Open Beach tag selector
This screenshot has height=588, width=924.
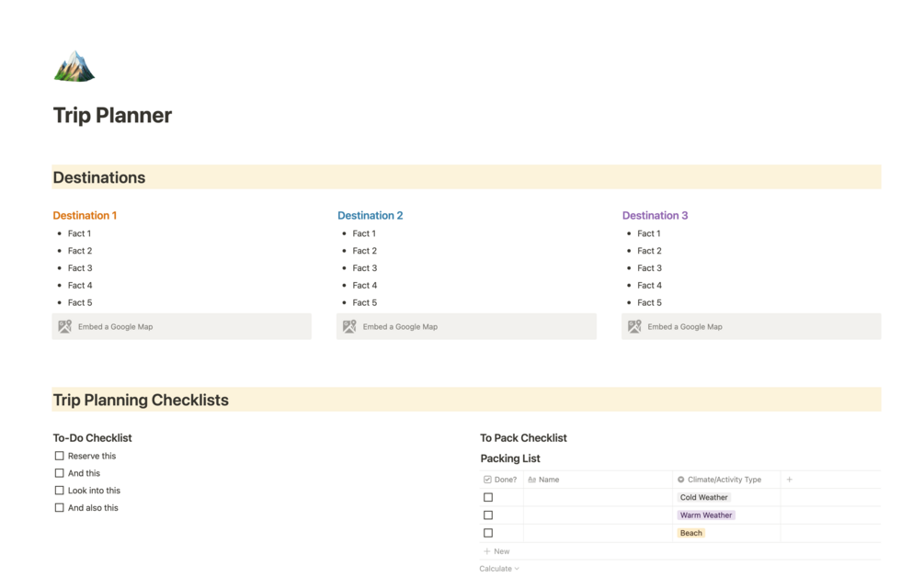(691, 533)
